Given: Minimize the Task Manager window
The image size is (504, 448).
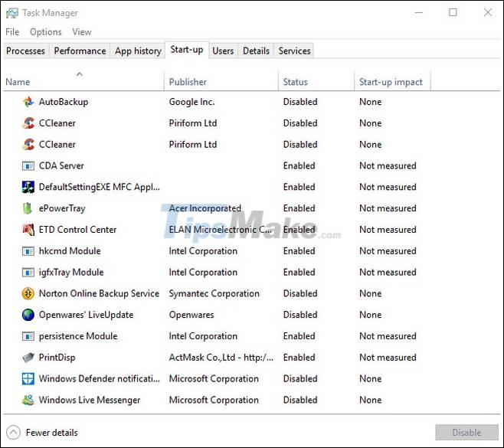Looking at the screenshot, I should pyautogui.click(x=419, y=12).
